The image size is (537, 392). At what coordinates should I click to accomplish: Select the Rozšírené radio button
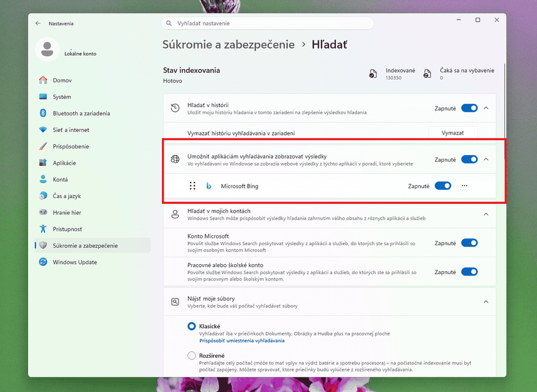[x=191, y=355]
